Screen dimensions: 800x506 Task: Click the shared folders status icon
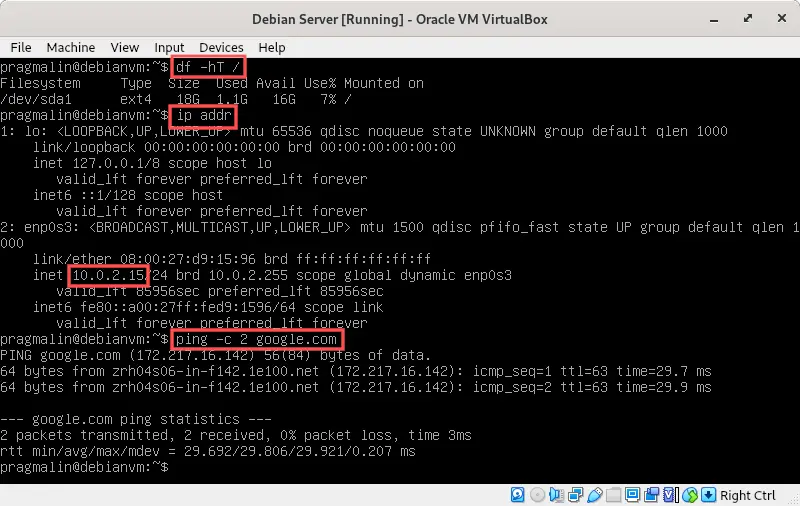point(614,495)
